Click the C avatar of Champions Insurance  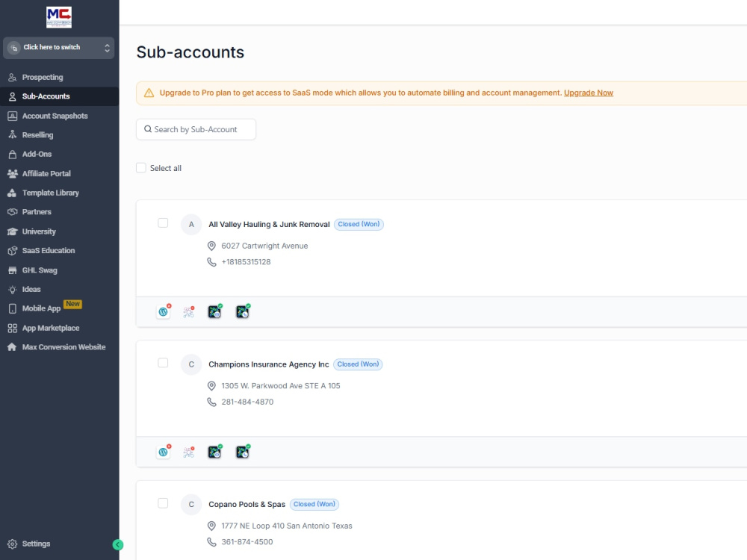191,364
